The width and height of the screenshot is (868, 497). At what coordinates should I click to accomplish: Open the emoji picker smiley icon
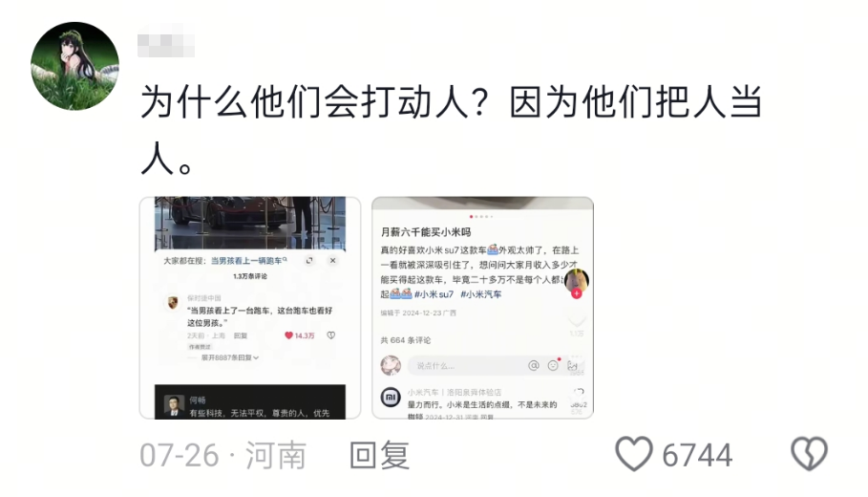553,365
